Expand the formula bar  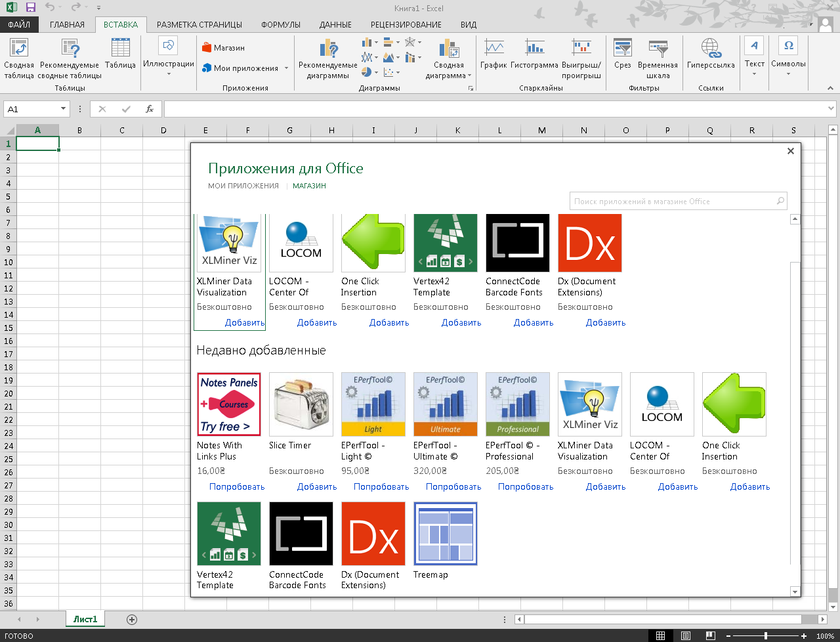(831, 109)
